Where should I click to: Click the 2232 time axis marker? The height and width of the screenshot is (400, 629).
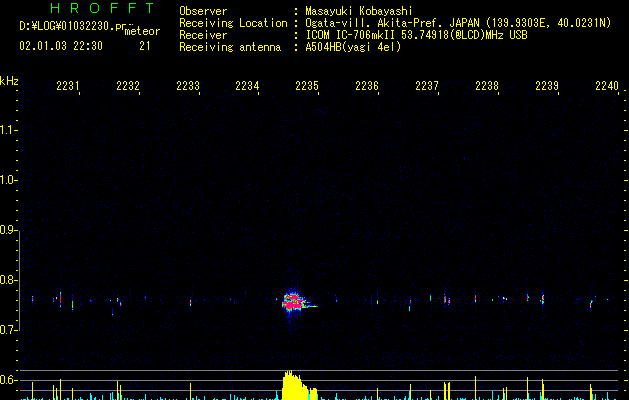click(x=128, y=86)
